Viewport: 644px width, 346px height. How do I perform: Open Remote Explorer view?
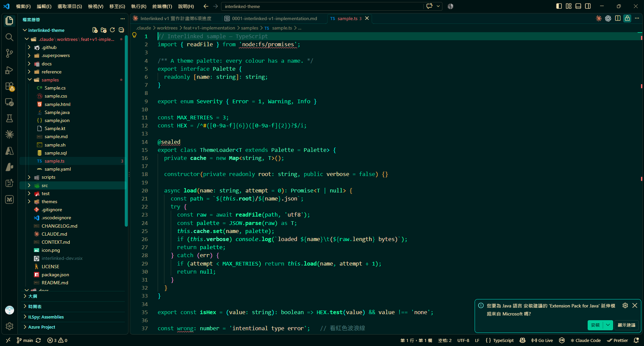point(9,102)
